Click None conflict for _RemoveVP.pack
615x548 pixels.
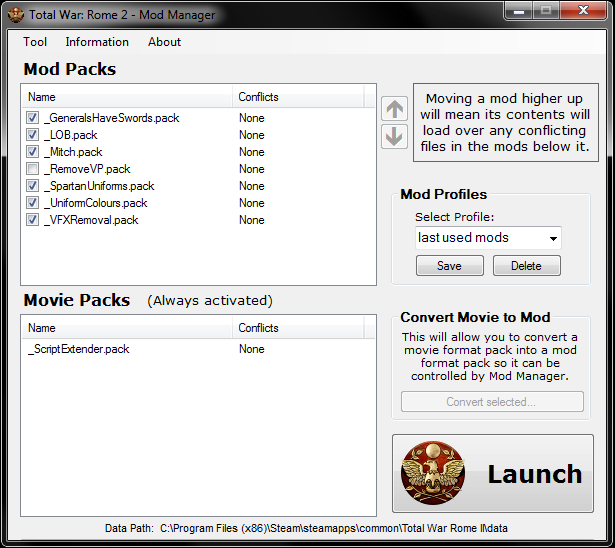coord(252,169)
